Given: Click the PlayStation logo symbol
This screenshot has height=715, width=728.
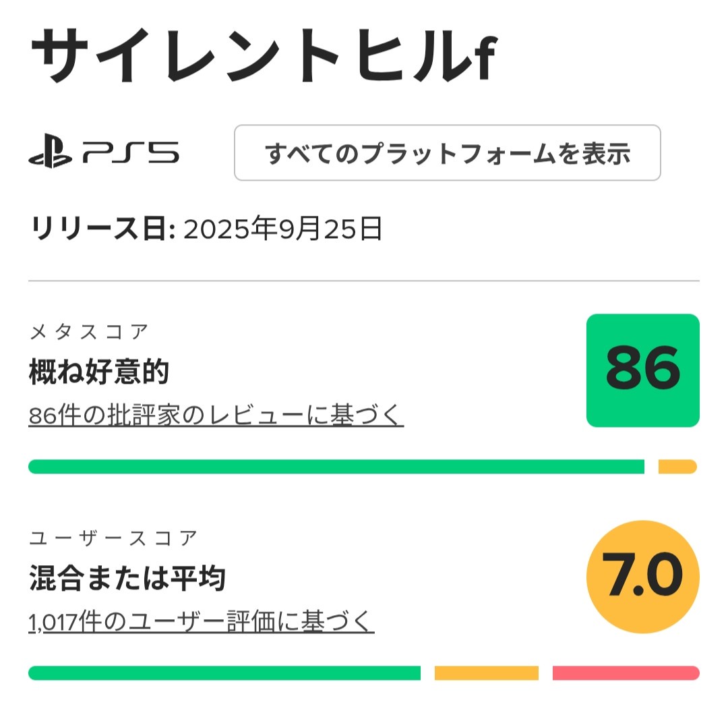Looking at the screenshot, I should coord(50,154).
